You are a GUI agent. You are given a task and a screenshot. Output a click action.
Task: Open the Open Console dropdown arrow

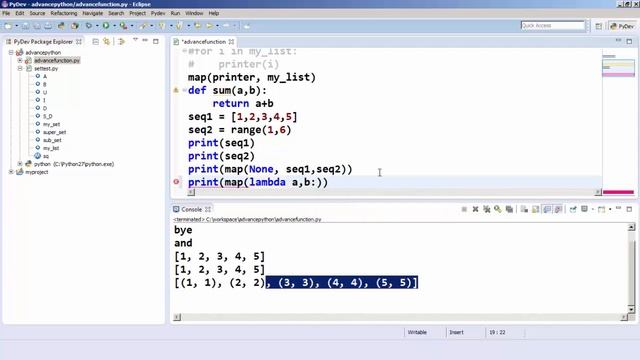click(610, 209)
